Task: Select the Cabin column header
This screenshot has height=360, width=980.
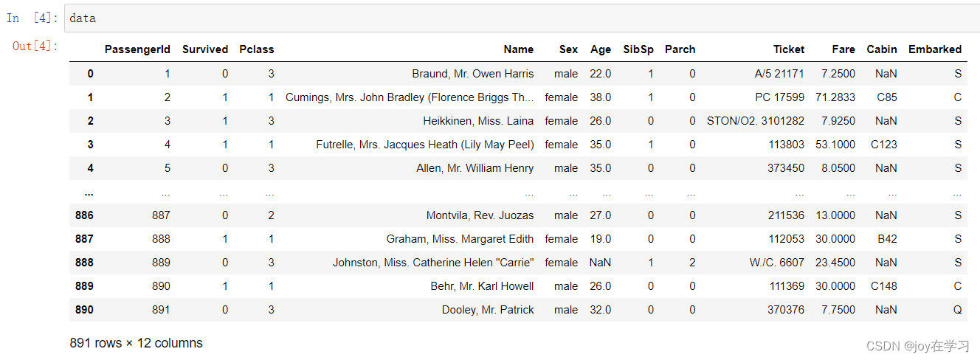Action: click(882, 49)
